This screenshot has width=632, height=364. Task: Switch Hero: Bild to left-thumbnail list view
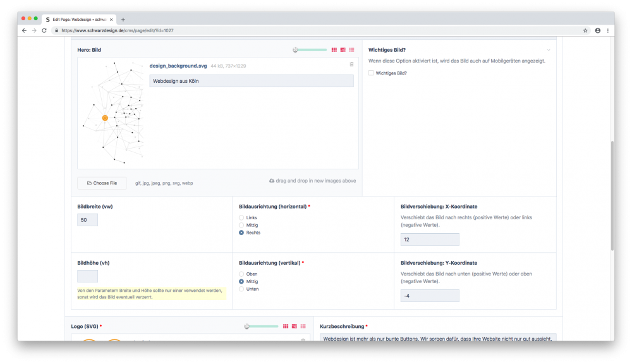343,49
